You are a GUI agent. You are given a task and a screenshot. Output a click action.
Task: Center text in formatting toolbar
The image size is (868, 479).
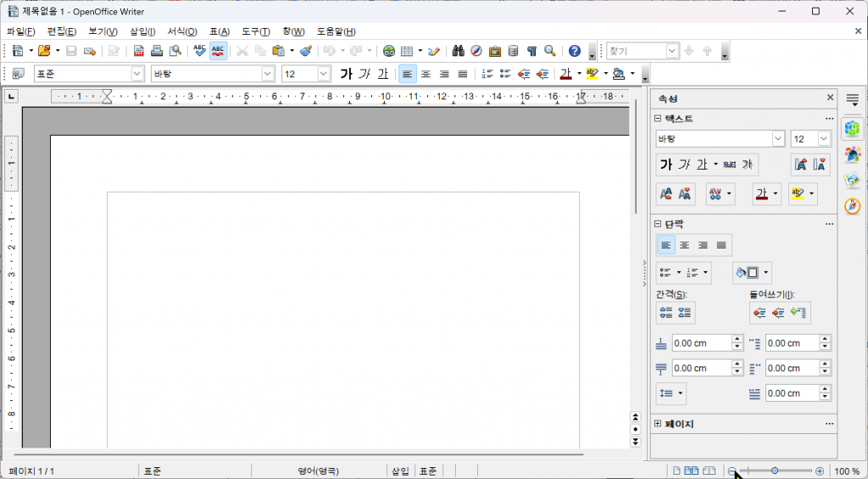pyautogui.click(x=426, y=74)
